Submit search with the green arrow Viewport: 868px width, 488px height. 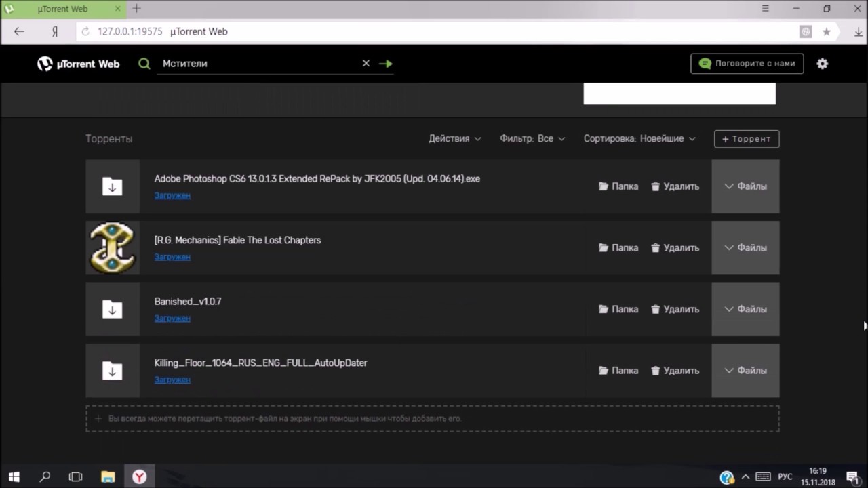coord(386,64)
